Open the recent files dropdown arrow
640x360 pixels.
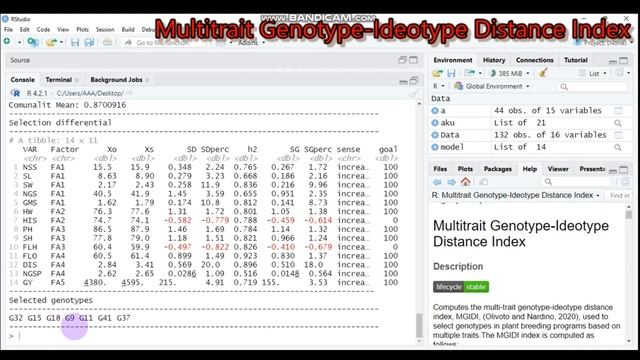tap(62, 42)
